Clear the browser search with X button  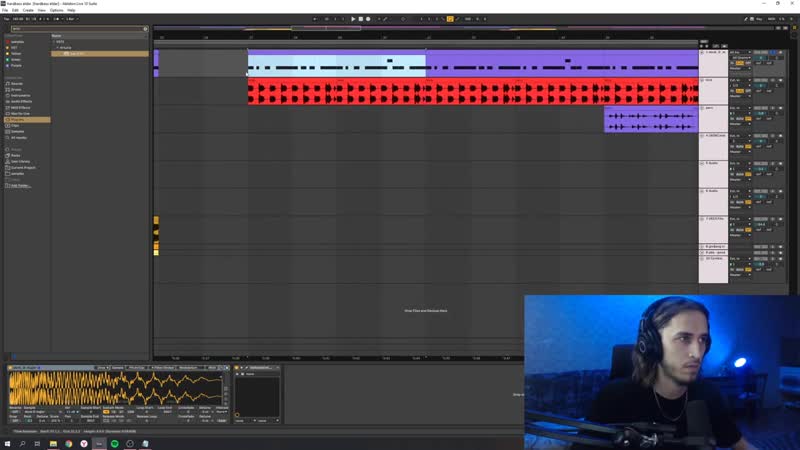click(x=145, y=29)
